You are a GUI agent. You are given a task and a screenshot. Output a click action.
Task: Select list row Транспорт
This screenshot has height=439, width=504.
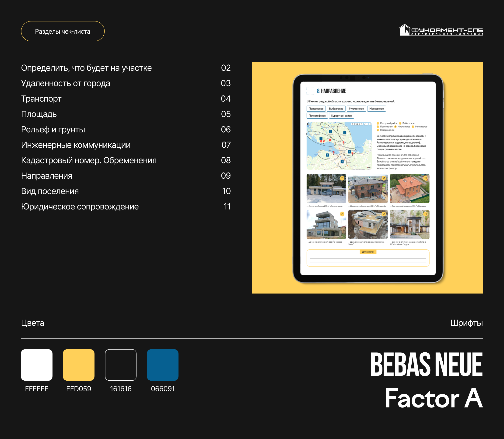(126, 99)
